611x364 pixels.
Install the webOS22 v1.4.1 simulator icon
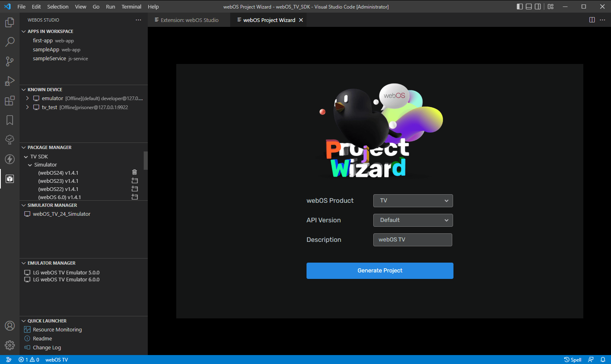135,189
